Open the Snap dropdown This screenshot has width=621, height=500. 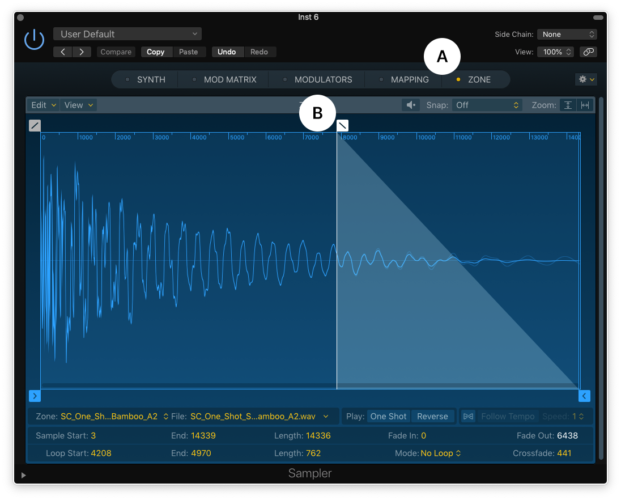click(x=487, y=105)
